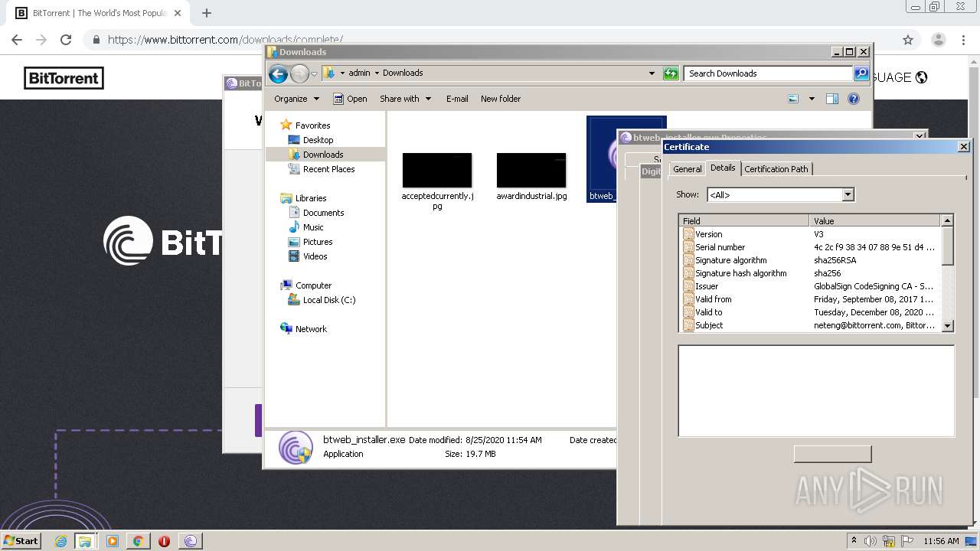The image size is (980, 551).
Task: Open the Windows Start menu
Action: click(21, 540)
